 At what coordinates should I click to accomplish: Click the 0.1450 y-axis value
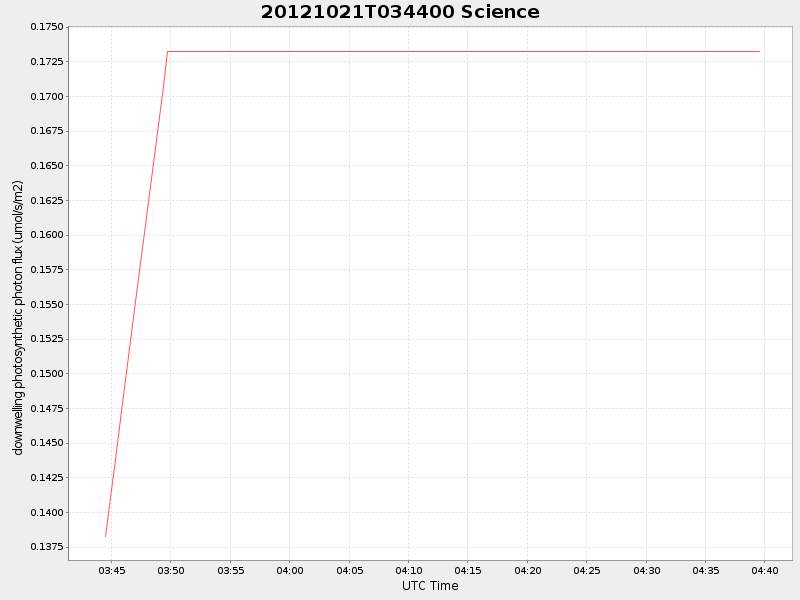pos(47,443)
